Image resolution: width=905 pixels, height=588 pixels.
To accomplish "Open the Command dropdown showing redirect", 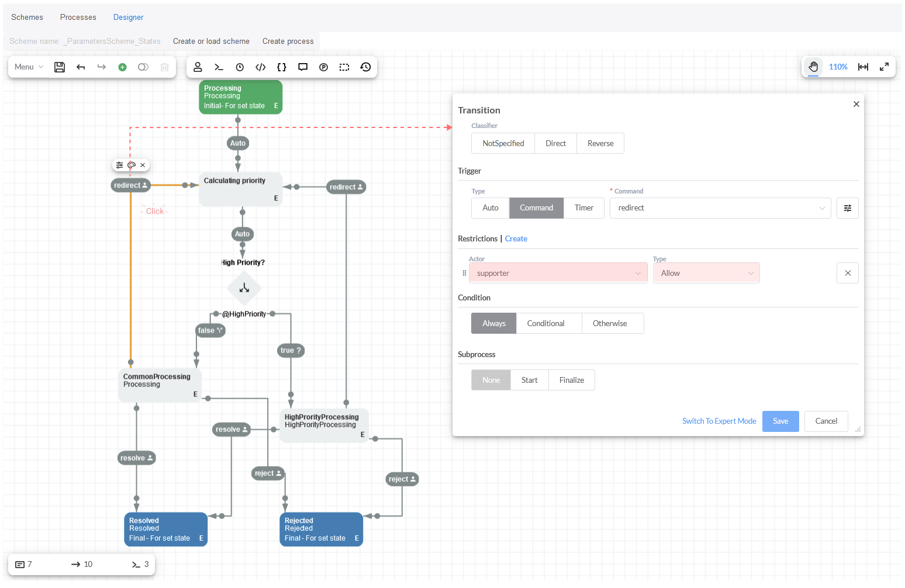I will [x=720, y=208].
